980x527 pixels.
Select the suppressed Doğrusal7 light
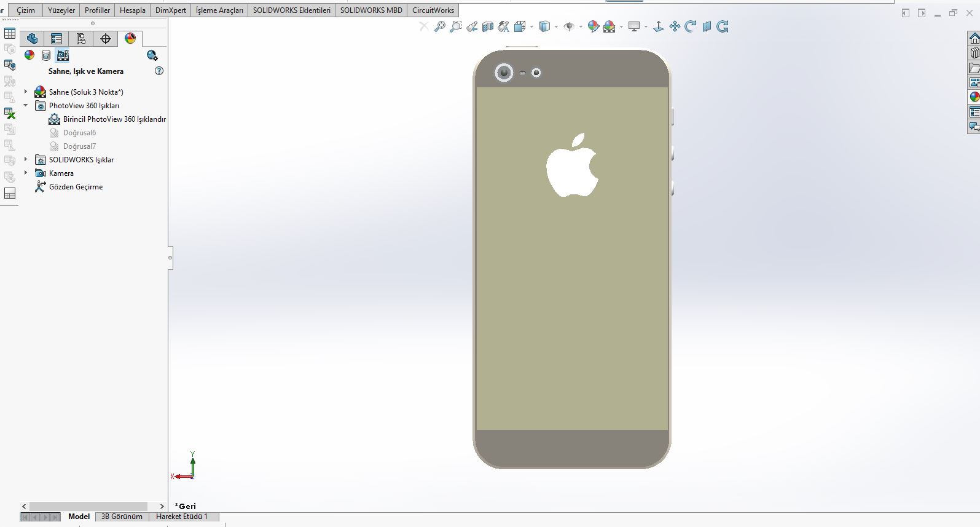coord(73,146)
